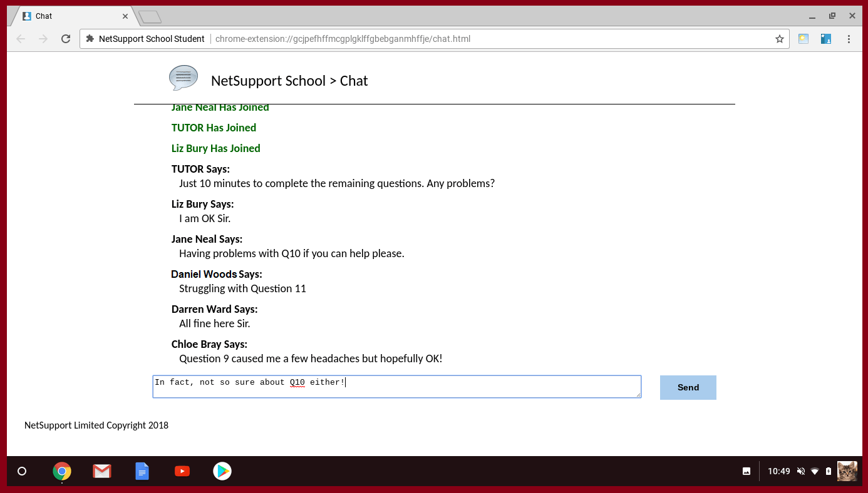Screen dimensions: 868x493
Task: Open the Chrome three-dot menu
Action: pyautogui.click(x=849, y=39)
